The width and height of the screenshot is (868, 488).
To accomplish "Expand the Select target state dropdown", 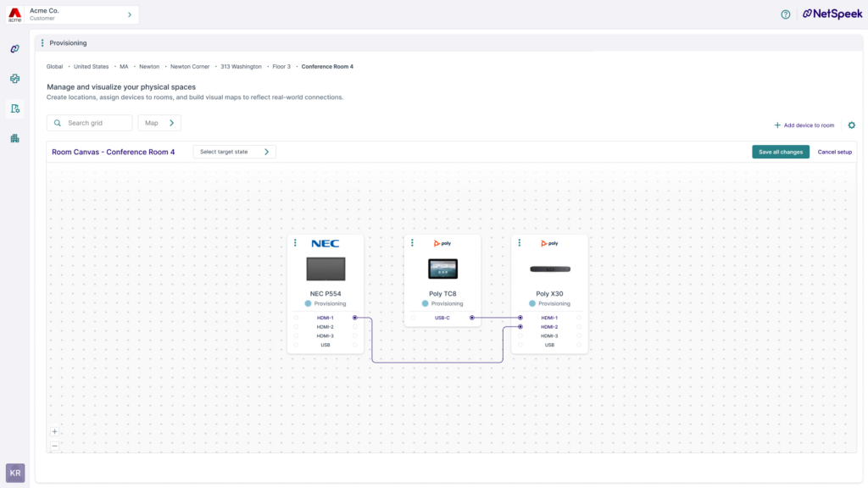I will point(235,152).
